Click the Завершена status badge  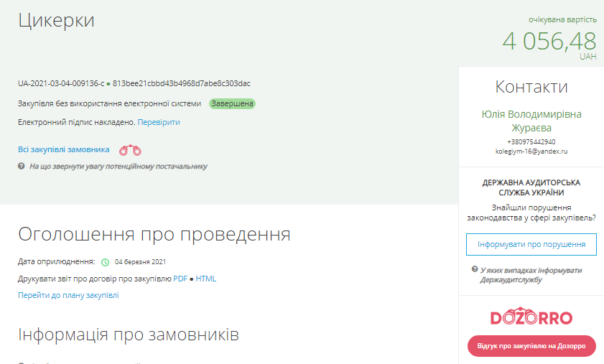(x=233, y=104)
